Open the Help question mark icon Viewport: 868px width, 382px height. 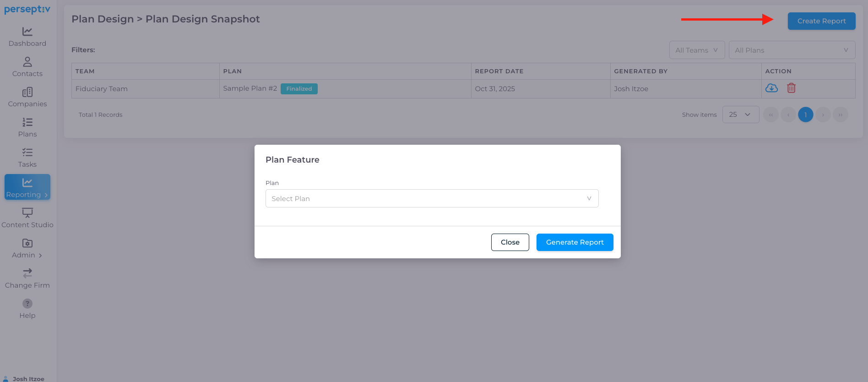tap(27, 304)
